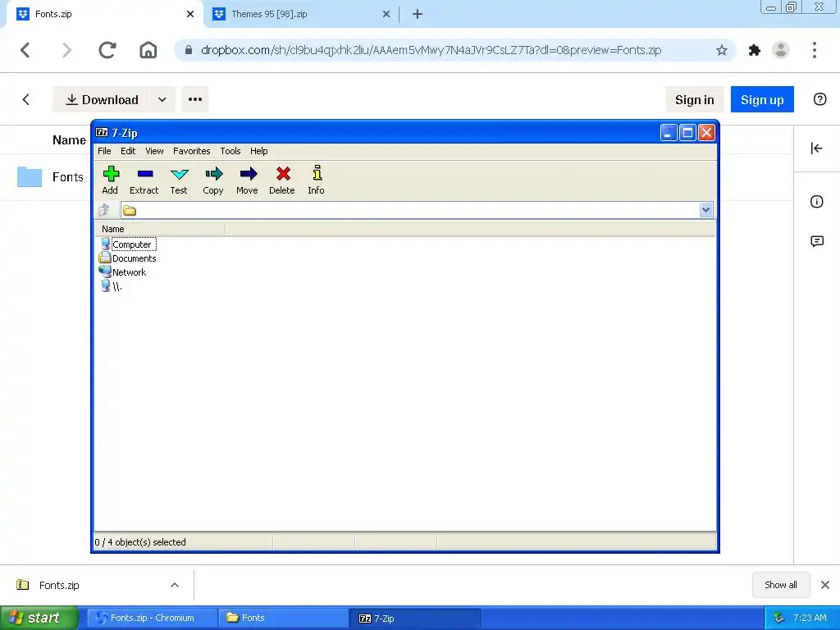840x630 pixels.
Task: Go back in the browser
Action: coord(25,50)
